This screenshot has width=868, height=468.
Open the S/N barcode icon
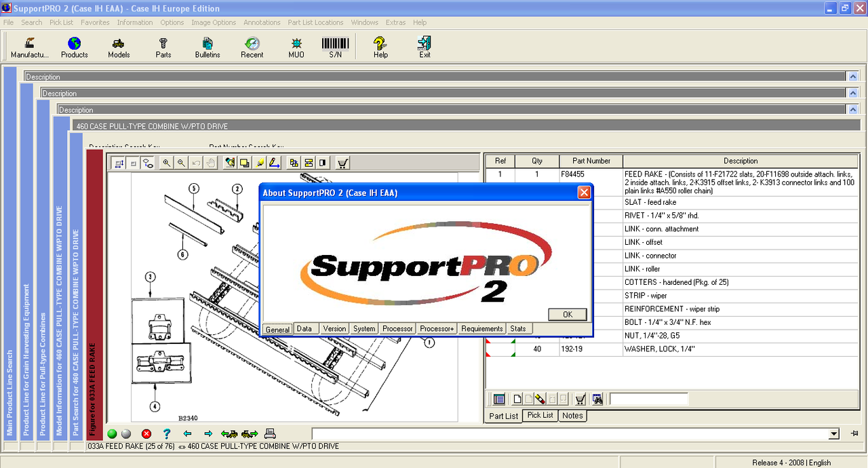click(x=336, y=47)
